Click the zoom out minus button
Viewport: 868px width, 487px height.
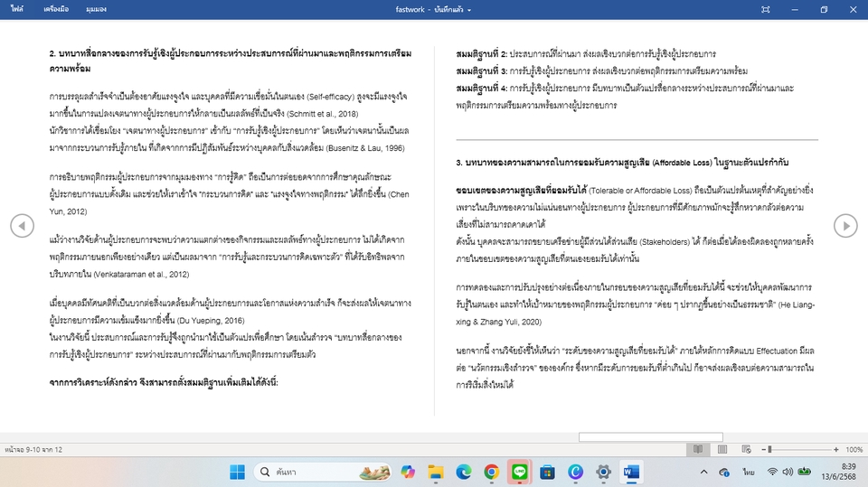click(x=764, y=449)
